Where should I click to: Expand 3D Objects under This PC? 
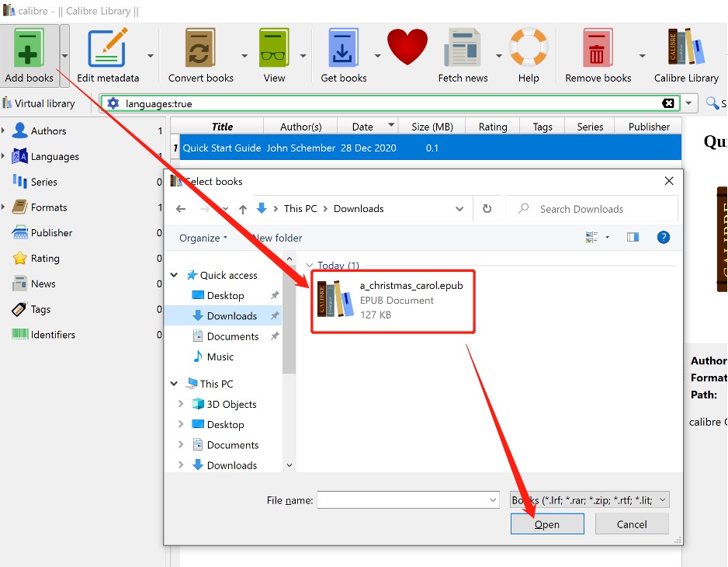click(x=181, y=404)
